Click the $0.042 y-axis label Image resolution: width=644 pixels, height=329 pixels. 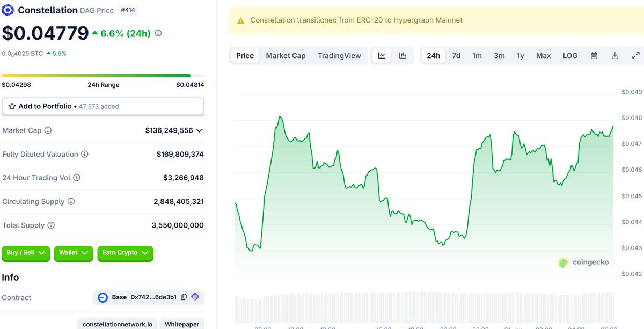(x=632, y=274)
